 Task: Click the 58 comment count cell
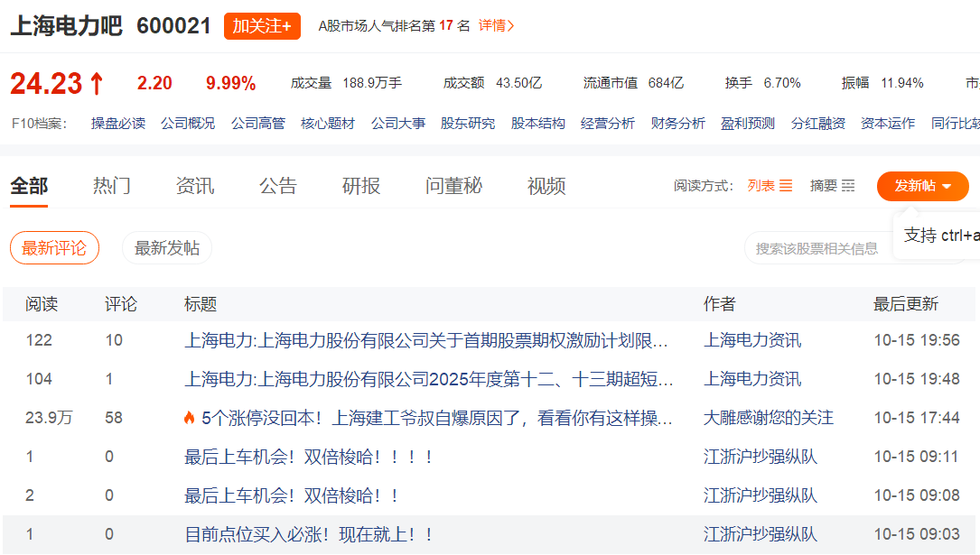pos(114,418)
